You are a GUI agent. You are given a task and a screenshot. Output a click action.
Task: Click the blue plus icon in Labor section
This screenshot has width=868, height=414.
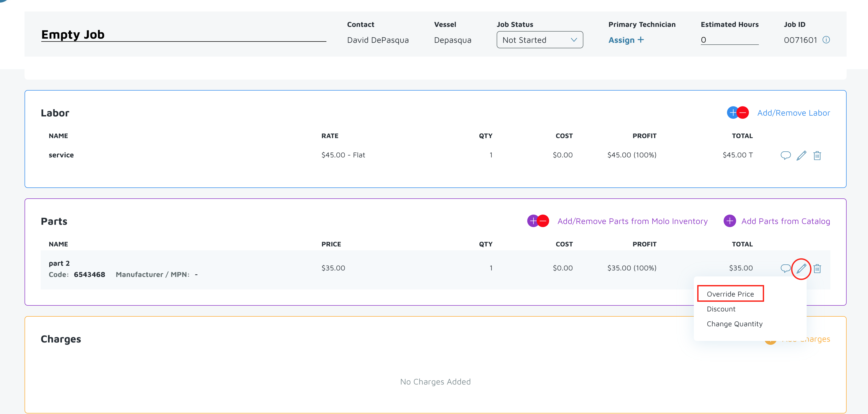(x=732, y=113)
